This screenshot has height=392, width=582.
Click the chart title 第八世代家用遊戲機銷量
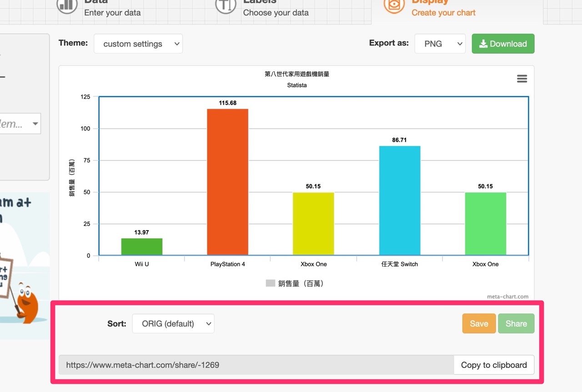(297, 74)
